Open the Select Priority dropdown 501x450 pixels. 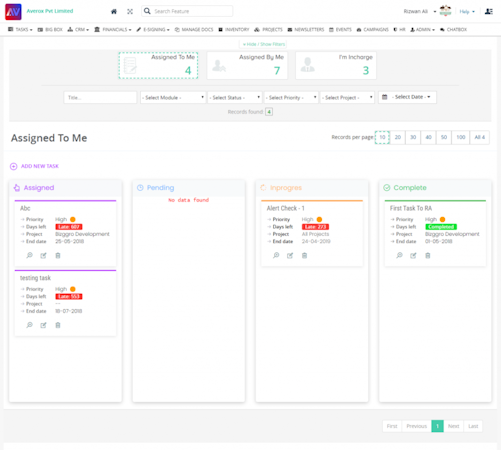(x=291, y=97)
